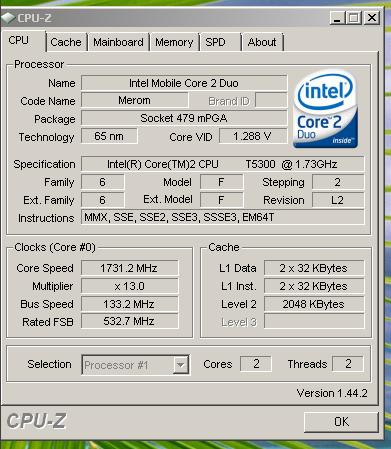Click the Specification text field
Viewport: 391px width, 449px height.
(222, 164)
